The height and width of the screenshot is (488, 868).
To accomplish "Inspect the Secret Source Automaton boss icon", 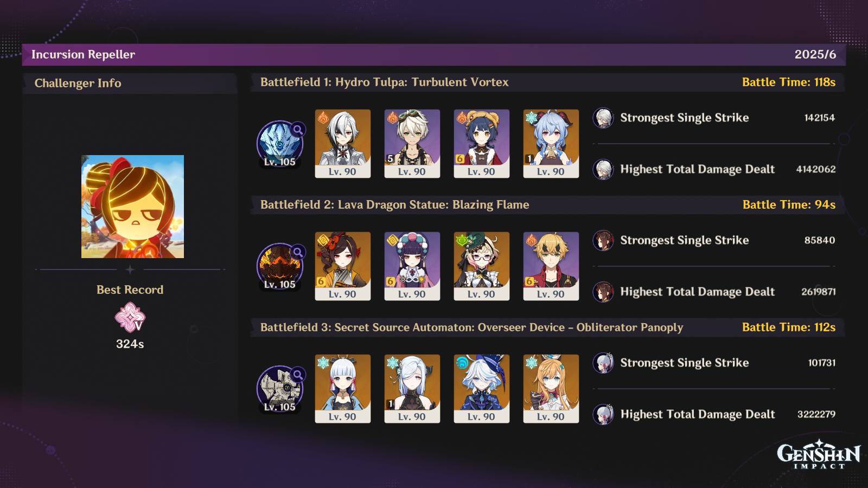I will [280, 389].
